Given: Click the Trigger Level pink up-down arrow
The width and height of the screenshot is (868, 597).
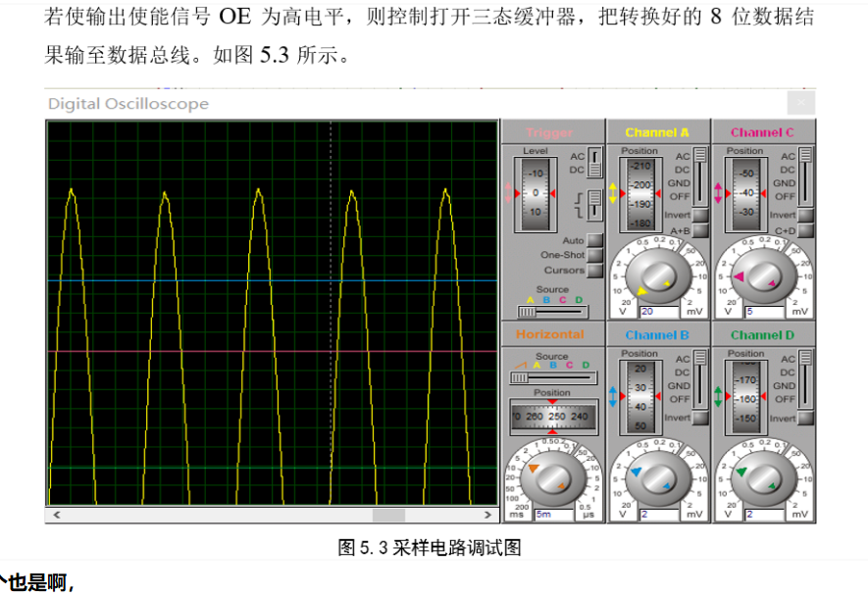Looking at the screenshot, I should click(x=508, y=193).
